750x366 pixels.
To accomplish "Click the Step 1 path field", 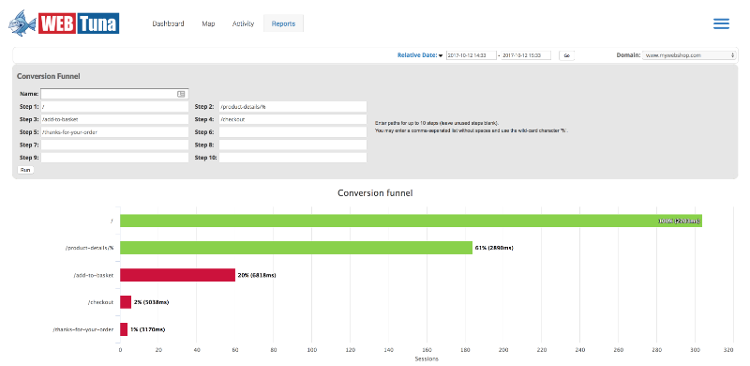I will (114, 107).
